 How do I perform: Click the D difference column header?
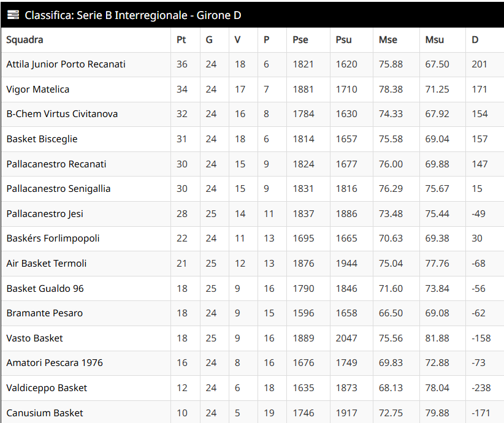tap(475, 40)
